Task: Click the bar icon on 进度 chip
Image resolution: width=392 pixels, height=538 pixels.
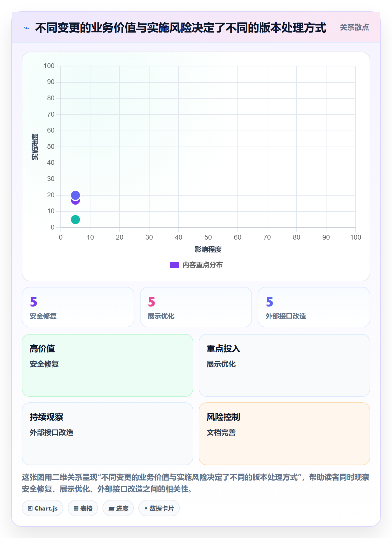Action: [x=111, y=509]
